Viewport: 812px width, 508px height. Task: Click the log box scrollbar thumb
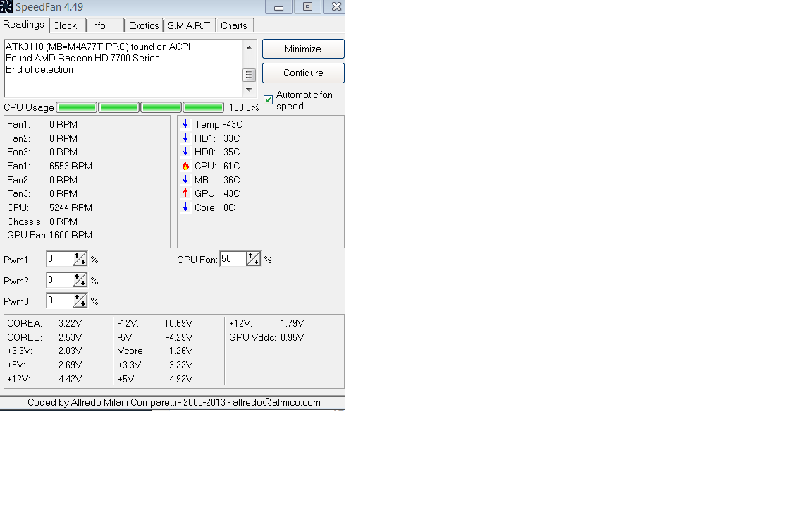pos(249,75)
